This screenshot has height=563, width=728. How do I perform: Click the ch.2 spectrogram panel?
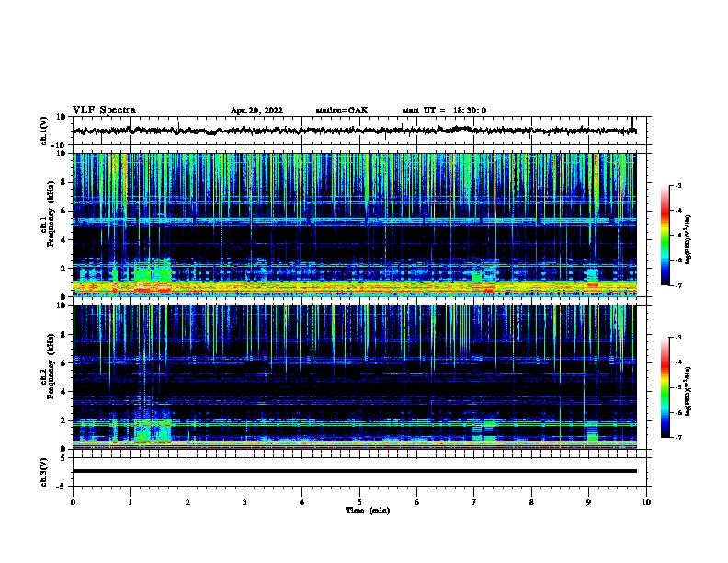pyautogui.click(x=354, y=377)
